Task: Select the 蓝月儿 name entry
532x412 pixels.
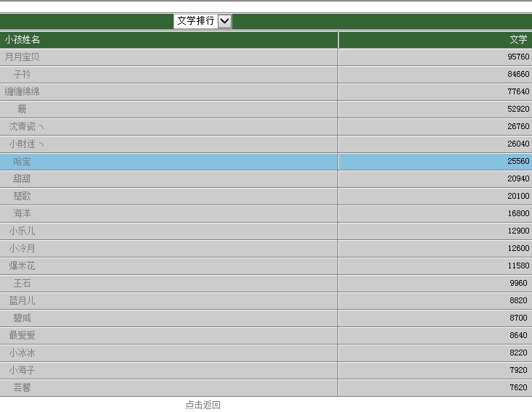Action: 22,300
